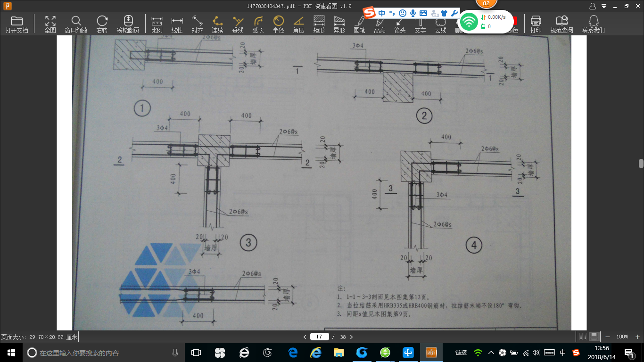This screenshot has height=362, width=644.
Task: Open Sogou skin shirt icon
Action: coord(444,13)
